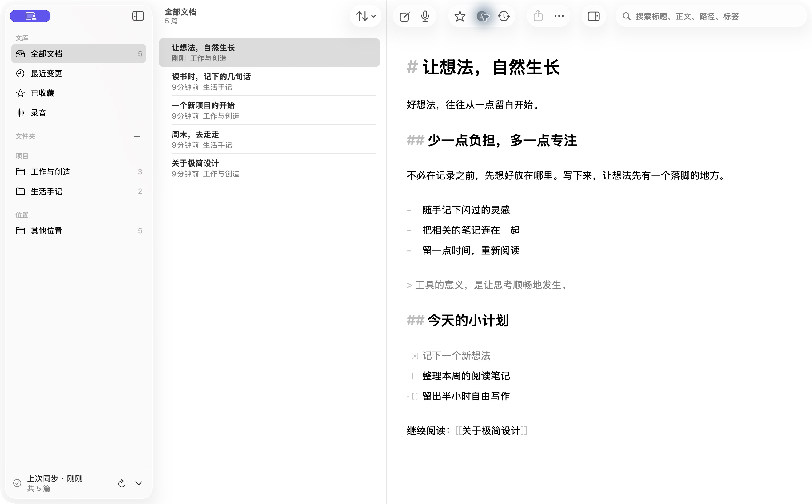Viewport: 812px width, 504px height.
Task: Click the 文件夹 section header
Action: (25, 136)
